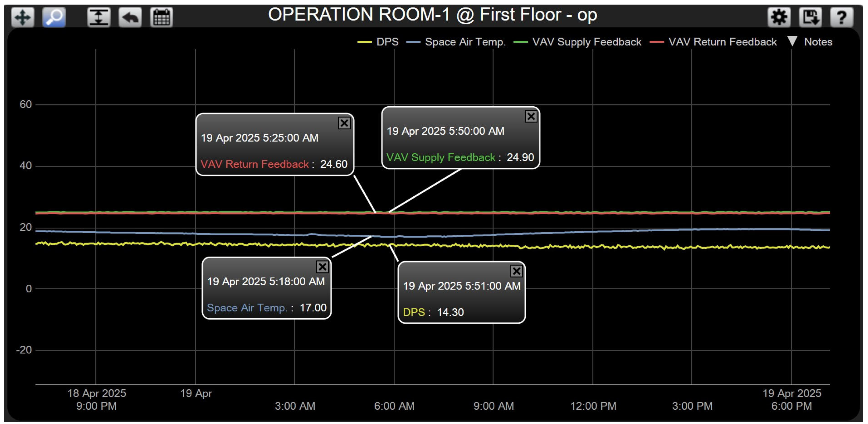The image size is (868, 424).
Task: Click the undo back-arrow icon
Action: pos(131,17)
